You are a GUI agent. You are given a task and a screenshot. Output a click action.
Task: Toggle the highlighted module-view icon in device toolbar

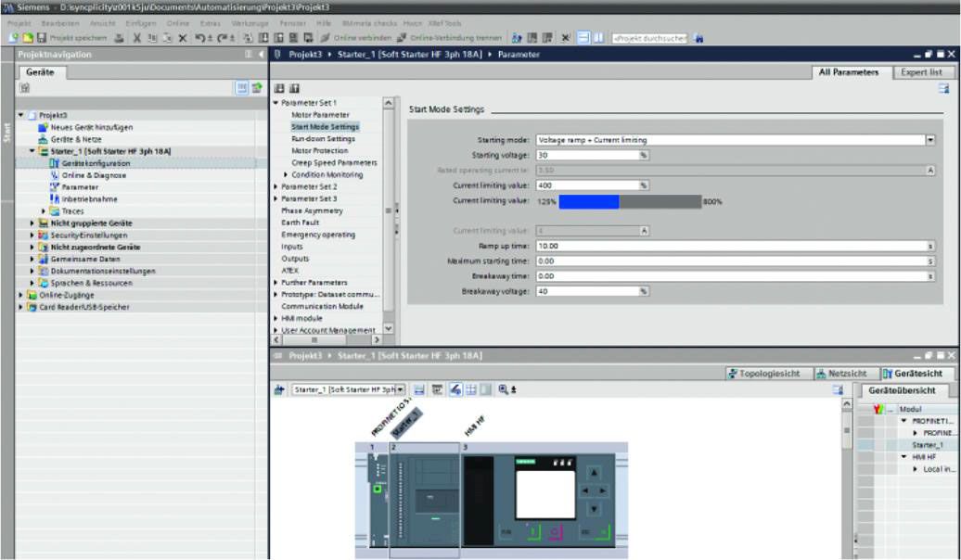click(x=455, y=389)
